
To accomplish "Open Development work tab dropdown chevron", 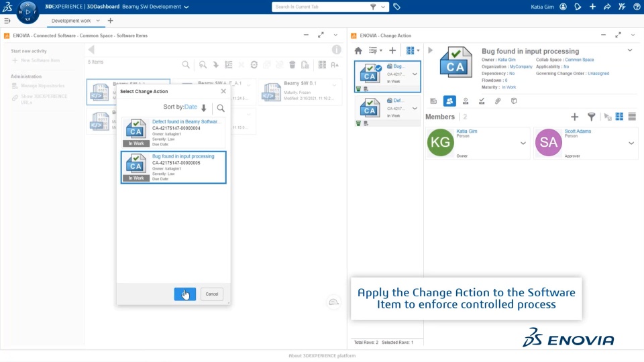I will (x=98, y=21).
